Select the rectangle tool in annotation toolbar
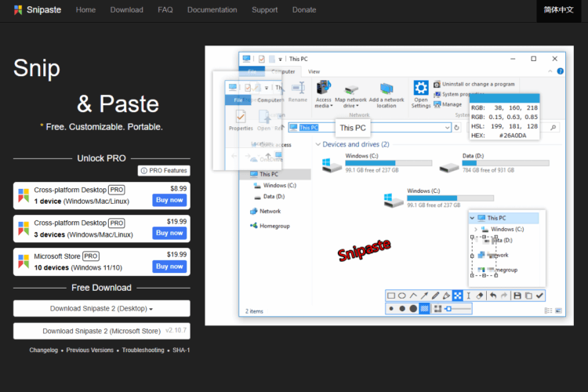Screen dimensions: 588x392 (x=390, y=296)
